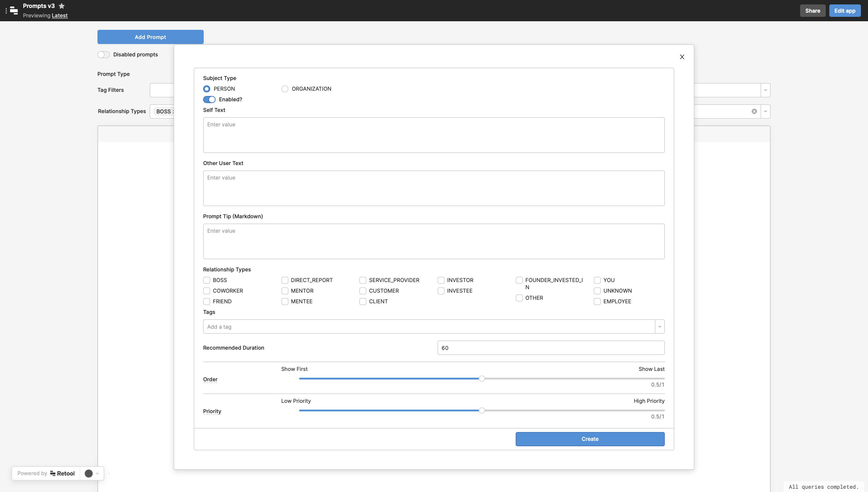Screen dimensions: 868x492
Task: Click the dark circle status icon
Action: point(89,473)
